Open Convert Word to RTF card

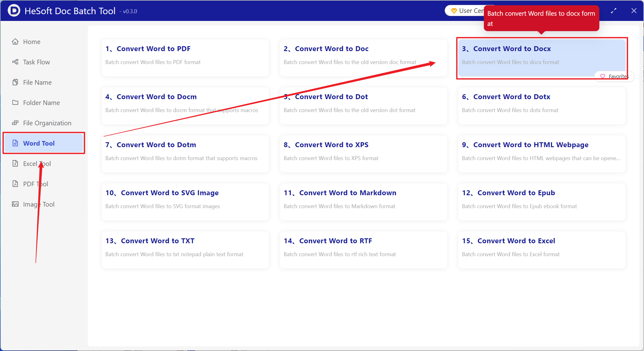coord(363,250)
